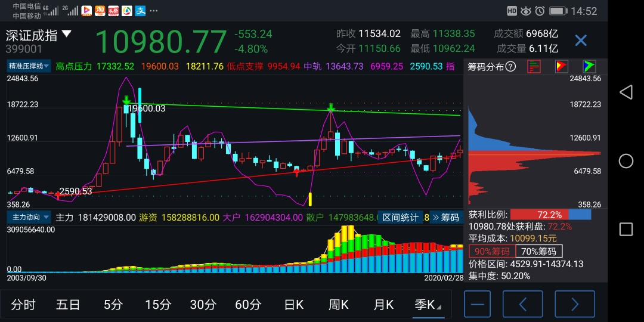Select the red-yellow triangle chip mode
This screenshot has height=322, width=644.
562,67
